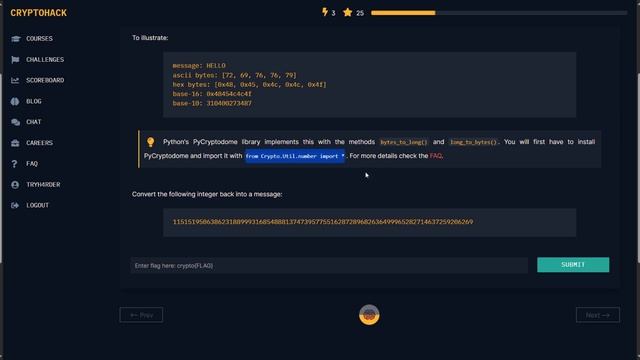Click the bytes_to_long() inline code
Screen dimensions: 640x360
coord(404,142)
